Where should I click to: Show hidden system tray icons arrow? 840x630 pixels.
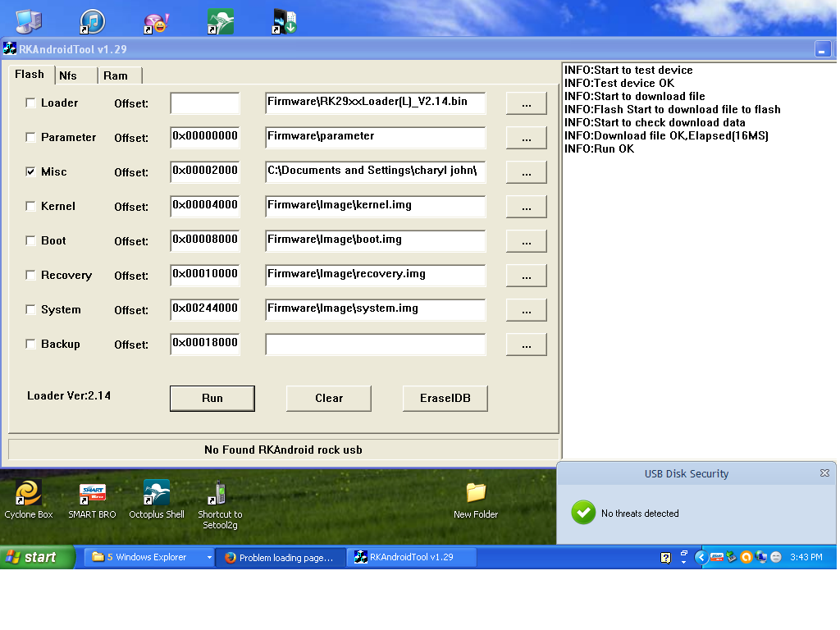(700, 558)
